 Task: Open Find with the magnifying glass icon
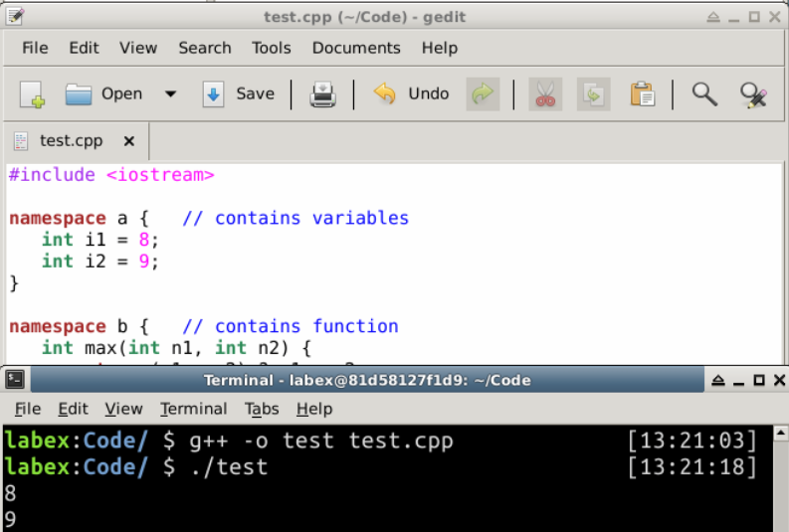point(704,94)
